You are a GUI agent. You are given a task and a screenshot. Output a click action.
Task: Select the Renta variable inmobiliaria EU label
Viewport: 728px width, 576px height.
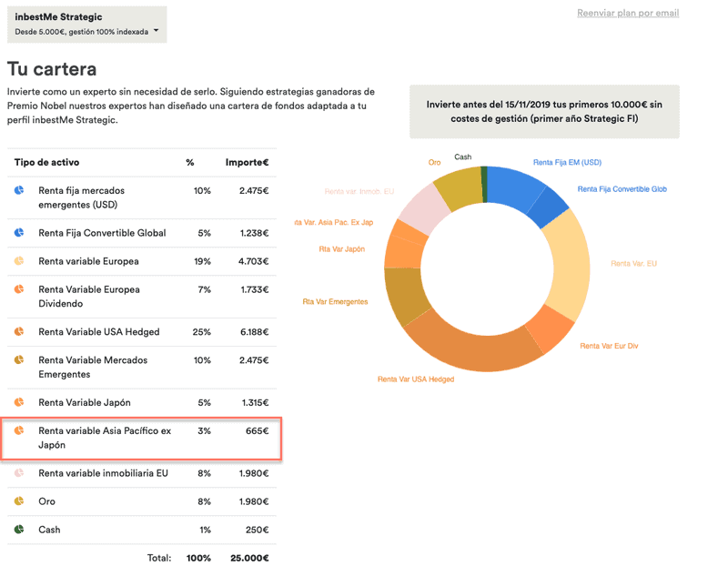point(103,473)
